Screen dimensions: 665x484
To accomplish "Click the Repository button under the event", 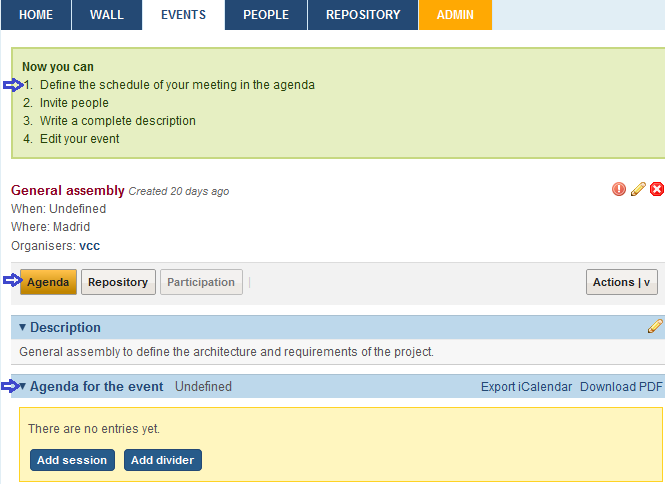I will (x=118, y=282).
